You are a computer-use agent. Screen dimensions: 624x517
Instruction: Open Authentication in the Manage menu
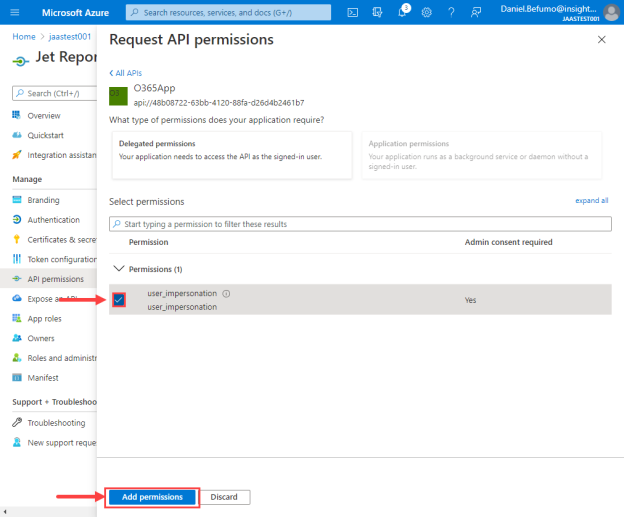(53, 220)
